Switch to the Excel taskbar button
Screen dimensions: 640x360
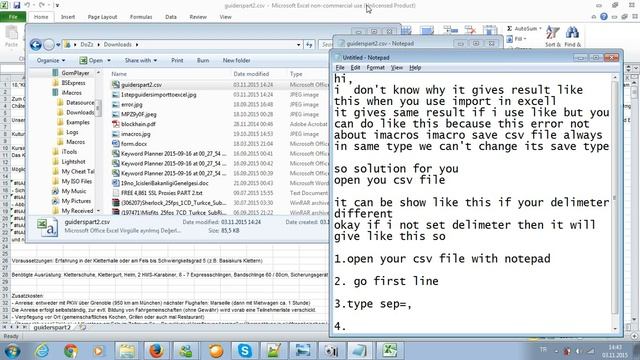tap(390, 351)
